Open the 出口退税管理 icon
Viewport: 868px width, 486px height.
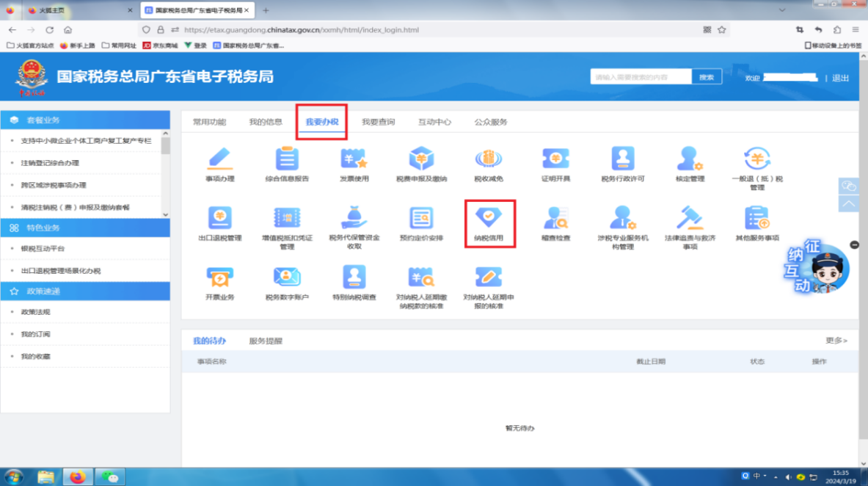pos(219,219)
